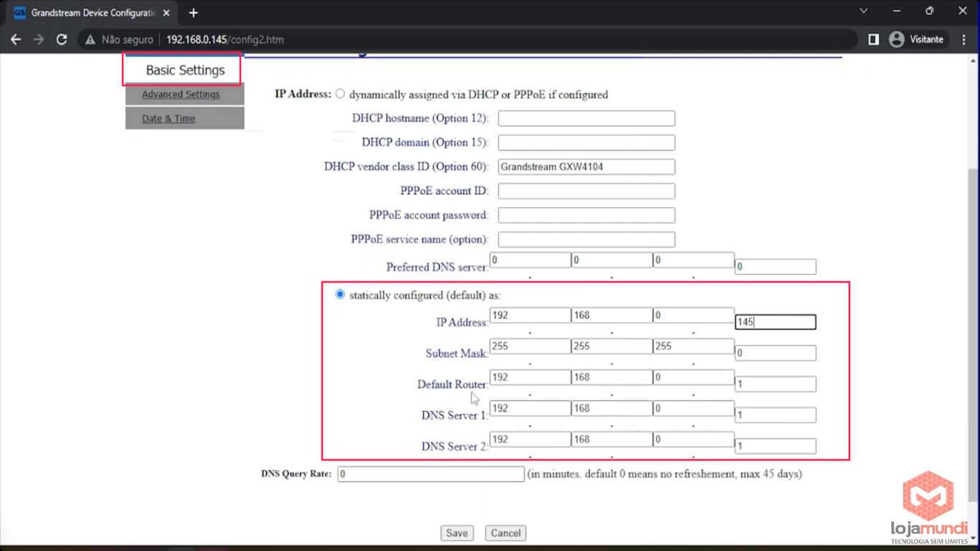Toggle the browser side panel icon
Image resolution: width=980 pixels, height=551 pixels.
coord(873,39)
